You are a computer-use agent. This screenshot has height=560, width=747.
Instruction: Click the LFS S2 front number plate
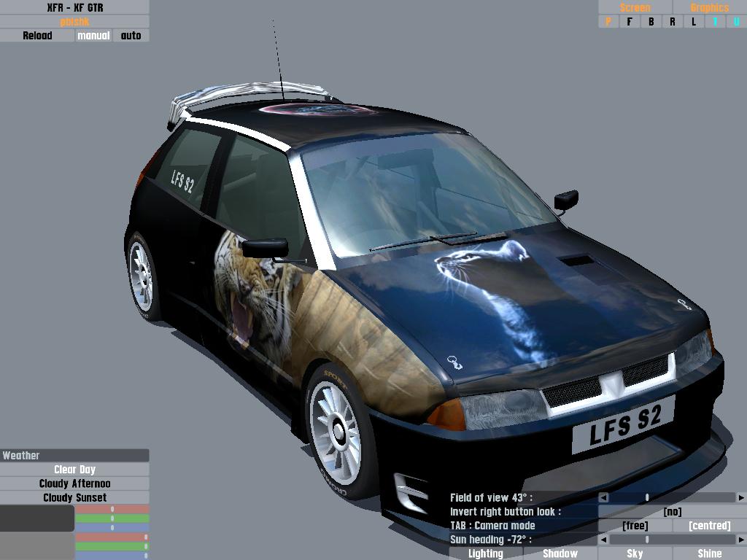tap(624, 425)
